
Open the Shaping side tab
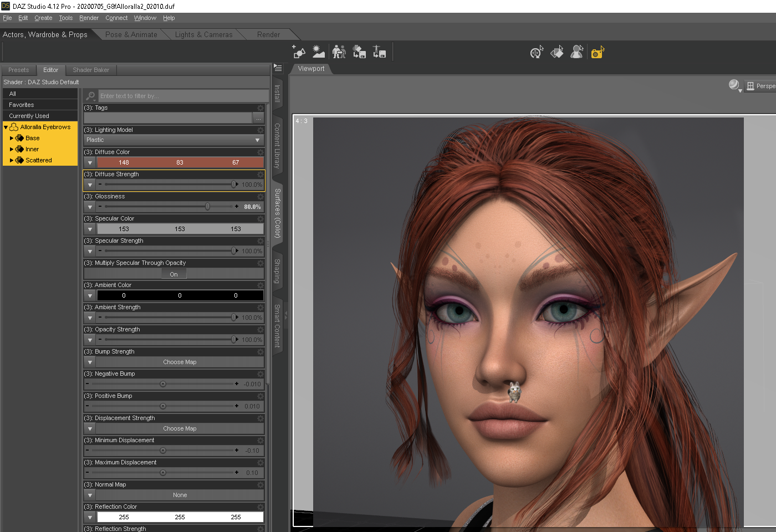(278, 271)
